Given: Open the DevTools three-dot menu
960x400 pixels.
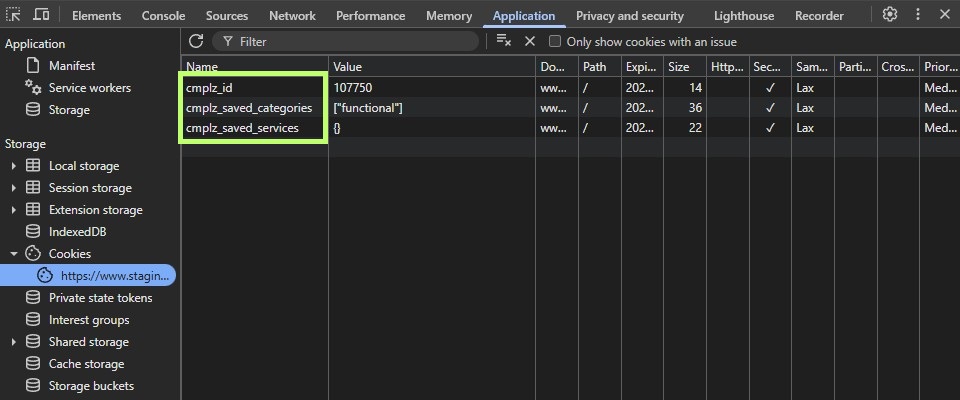Looking at the screenshot, I should [917, 15].
